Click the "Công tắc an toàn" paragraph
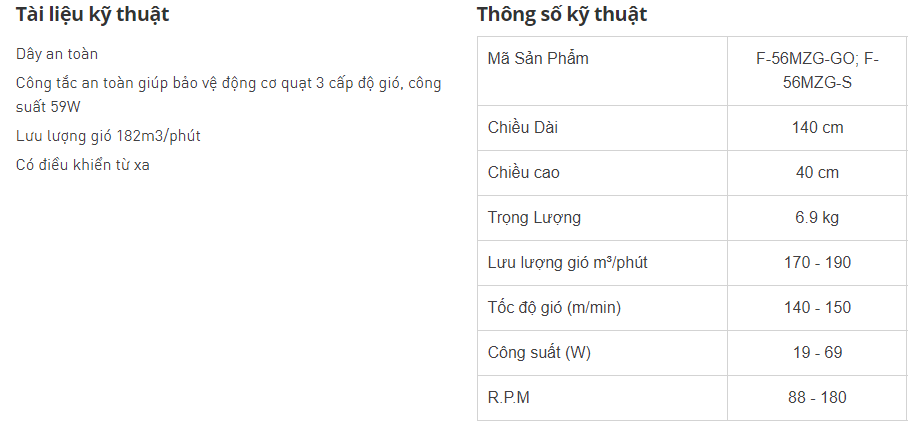Image resolution: width=916 pixels, height=433 pixels. [x=228, y=93]
